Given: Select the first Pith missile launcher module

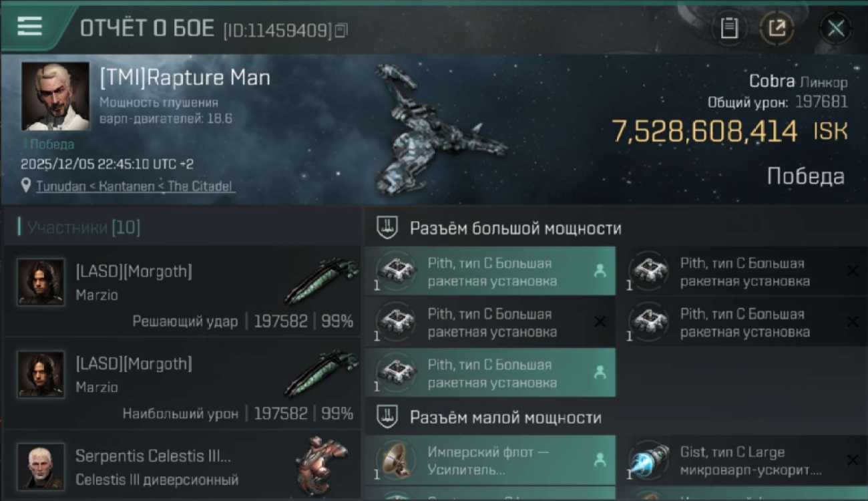Looking at the screenshot, I should (x=490, y=271).
